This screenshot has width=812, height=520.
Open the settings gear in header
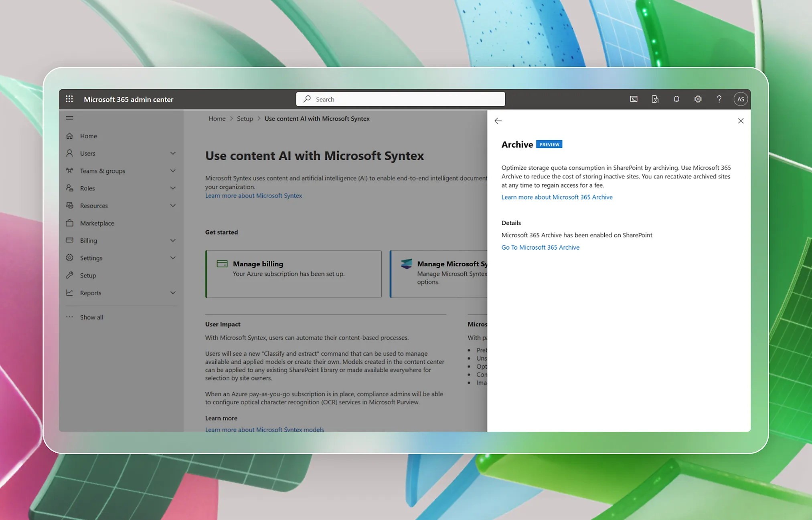pos(698,99)
